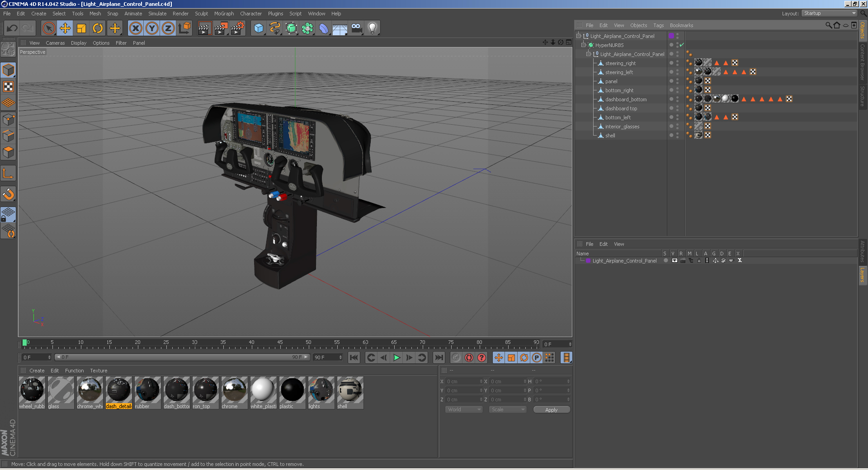The height and width of the screenshot is (470, 868).
Task: Select the interior_glasses object
Action: point(622,127)
